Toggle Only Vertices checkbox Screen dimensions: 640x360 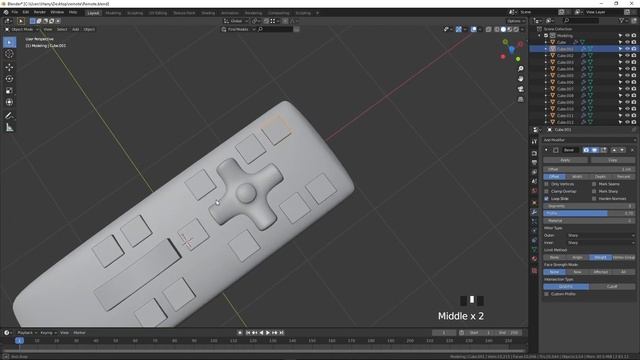pos(547,184)
